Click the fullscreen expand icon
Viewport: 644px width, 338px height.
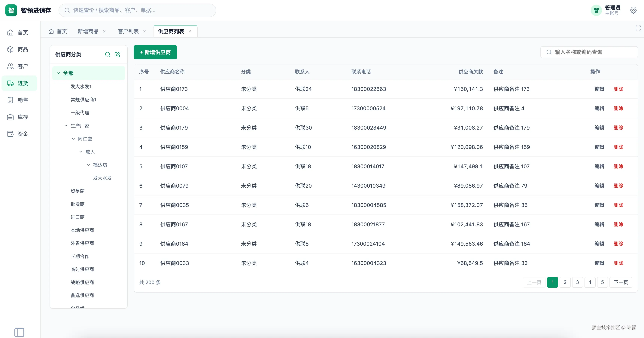coord(638,28)
